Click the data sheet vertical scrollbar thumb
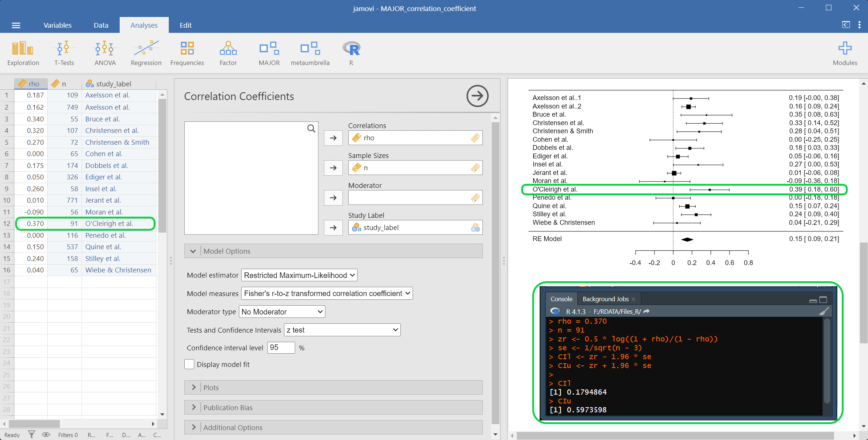This screenshot has width=868, height=440. tap(162, 165)
